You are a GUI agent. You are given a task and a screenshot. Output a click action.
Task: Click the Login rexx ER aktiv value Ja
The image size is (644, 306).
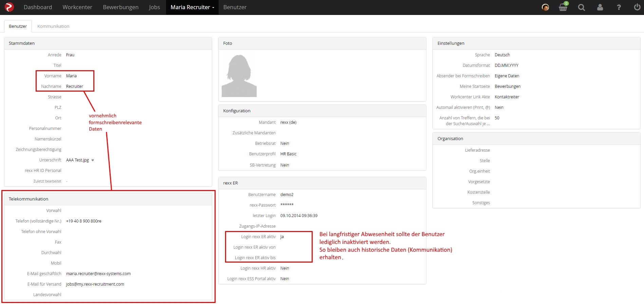[282, 236]
